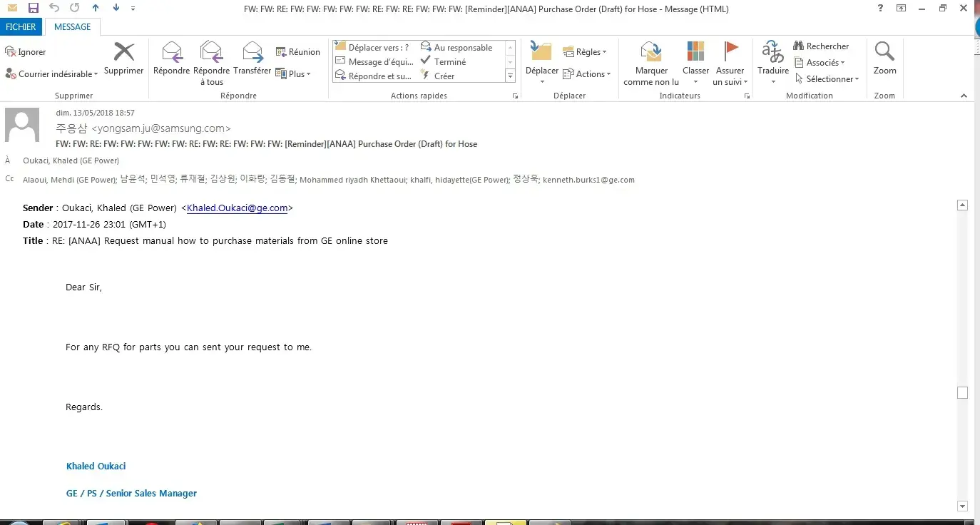The image size is (980, 525).
Task: Click the sender address yongsam.ju@samsung.com
Action: click(161, 128)
